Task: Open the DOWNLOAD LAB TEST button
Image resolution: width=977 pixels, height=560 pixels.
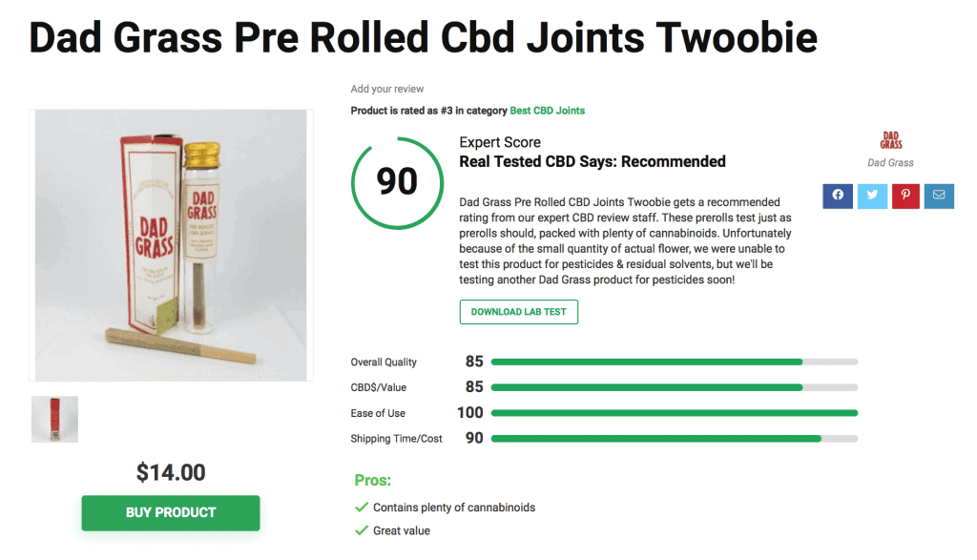Action: point(519,312)
